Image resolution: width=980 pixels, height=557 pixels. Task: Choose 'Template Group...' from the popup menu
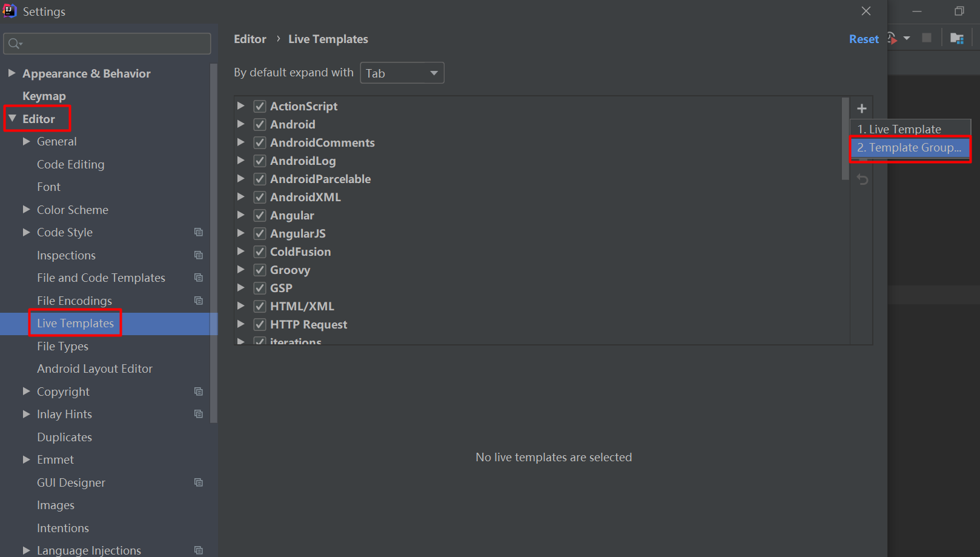point(909,148)
